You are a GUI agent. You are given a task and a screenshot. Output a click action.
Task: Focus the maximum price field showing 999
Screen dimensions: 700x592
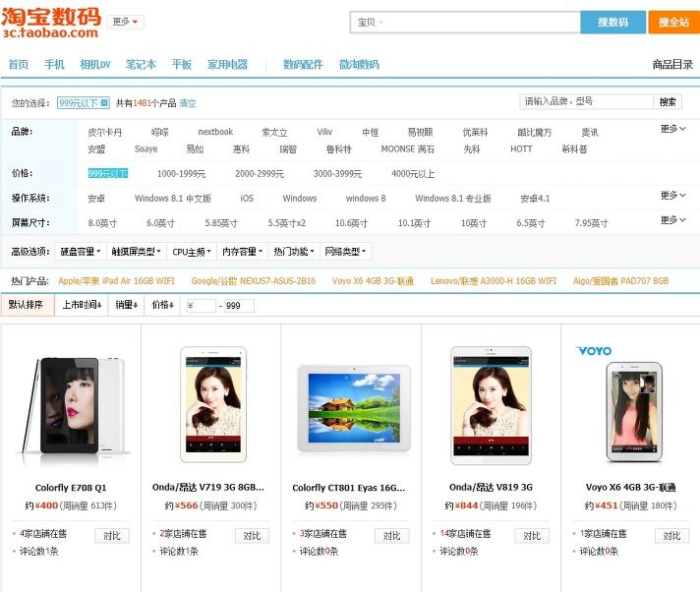tap(239, 306)
